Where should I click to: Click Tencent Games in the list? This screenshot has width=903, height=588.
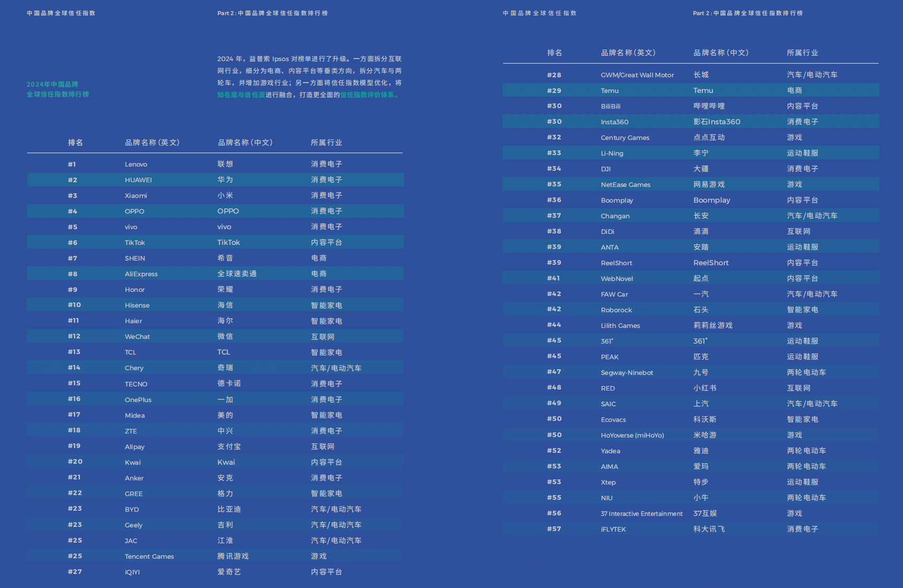coord(149,557)
